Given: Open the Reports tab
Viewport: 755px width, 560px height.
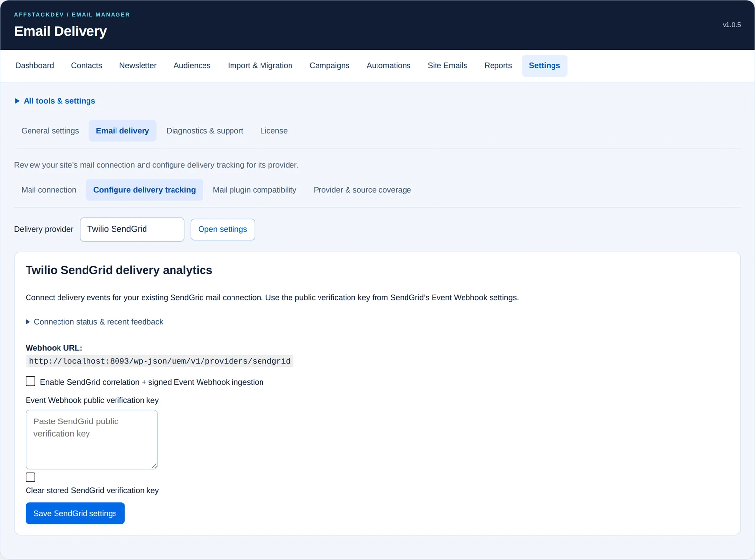Looking at the screenshot, I should point(498,66).
